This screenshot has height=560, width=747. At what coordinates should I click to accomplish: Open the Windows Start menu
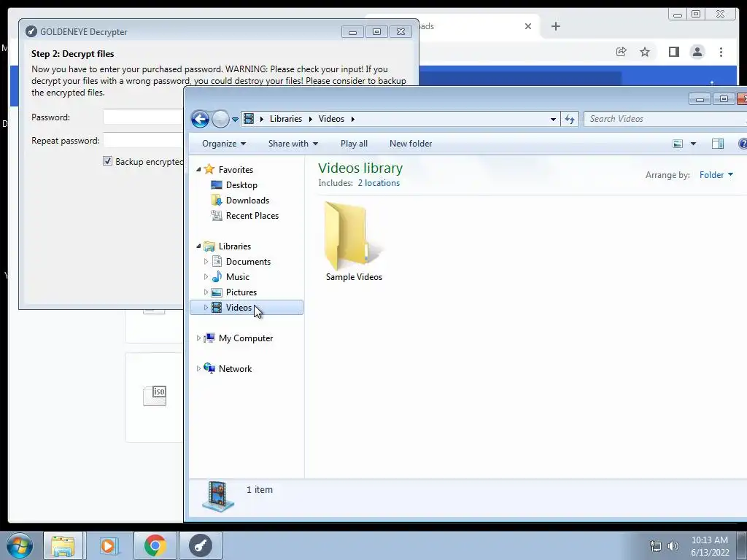click(x=19, y=545)
